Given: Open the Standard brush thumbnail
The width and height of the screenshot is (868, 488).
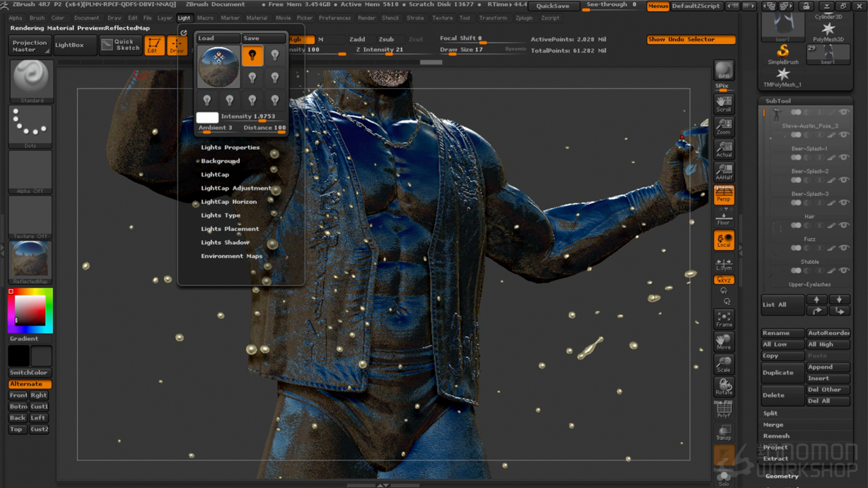Looking at the screenshot, I should click(31, 79).
